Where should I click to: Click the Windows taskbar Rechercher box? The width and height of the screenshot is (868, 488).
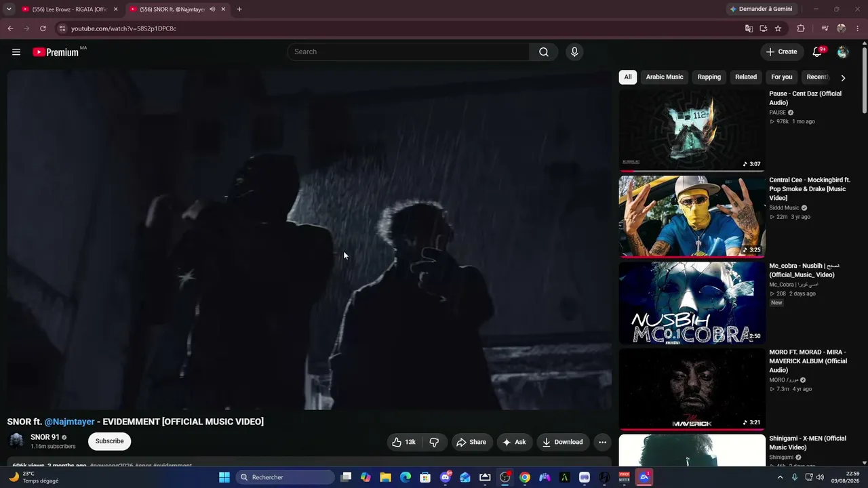[285, 477]
